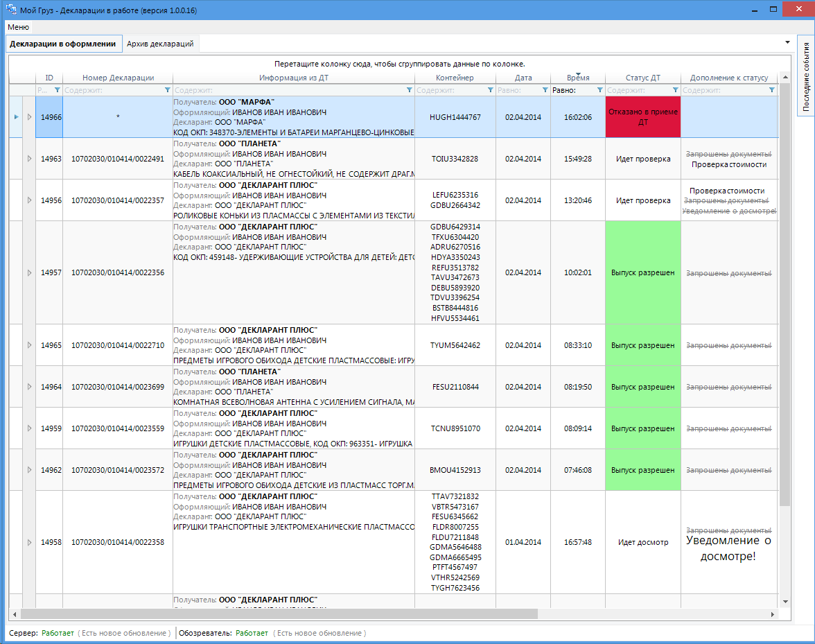815x644 pixels.
Task: Select Идет проверка status for ID 14963
Action: coord(643,159)
